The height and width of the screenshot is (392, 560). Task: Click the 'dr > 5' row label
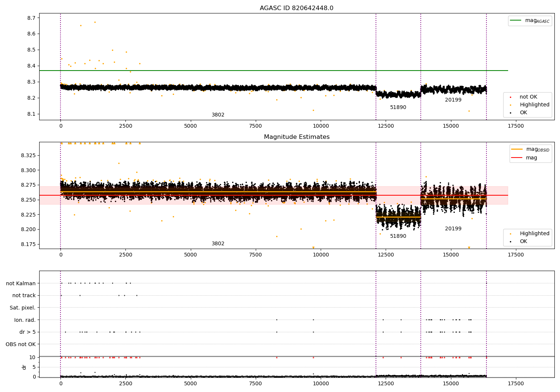click(x=28, y=332)
